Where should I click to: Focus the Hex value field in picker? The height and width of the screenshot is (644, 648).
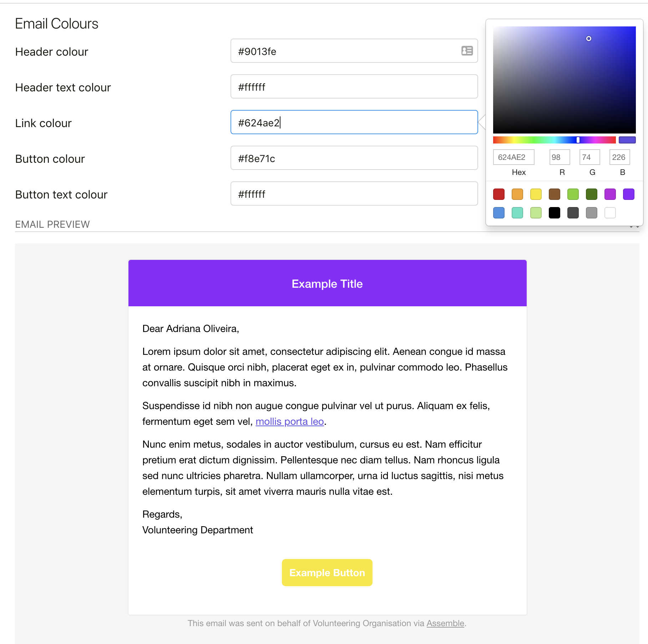point(514,157)
